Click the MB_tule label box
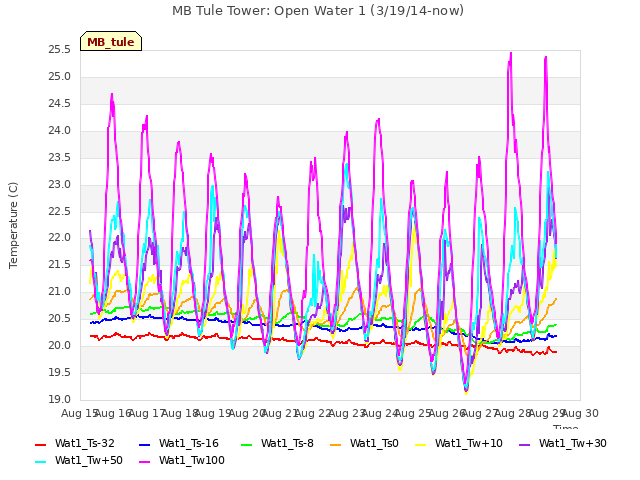This screenshot has width=640, height=480. [111, 41]
